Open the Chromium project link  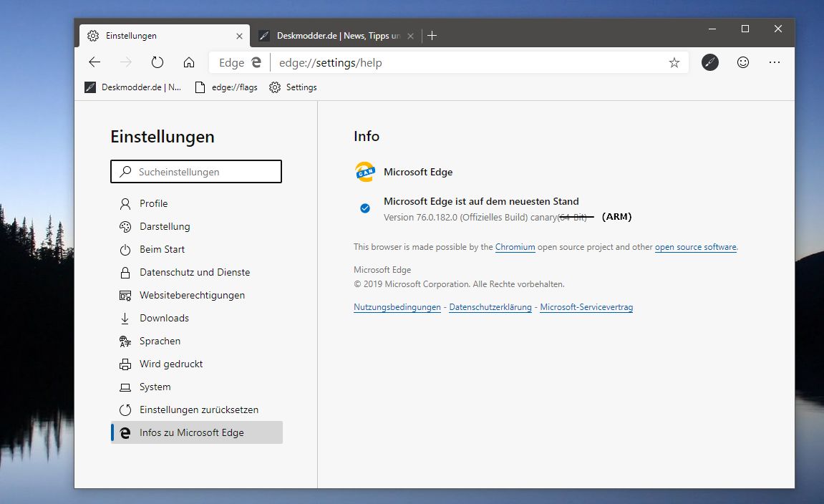point(515,247)
